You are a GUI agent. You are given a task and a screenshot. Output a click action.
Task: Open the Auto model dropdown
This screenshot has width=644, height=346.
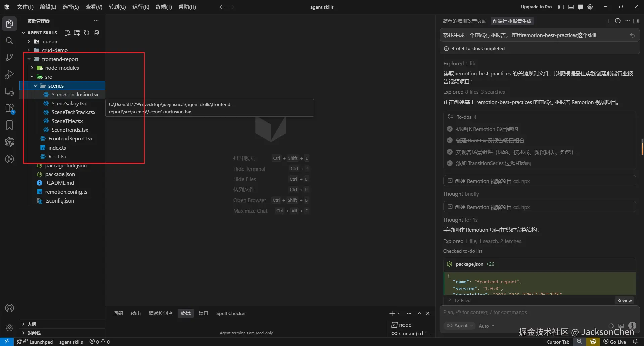[486, 326]
